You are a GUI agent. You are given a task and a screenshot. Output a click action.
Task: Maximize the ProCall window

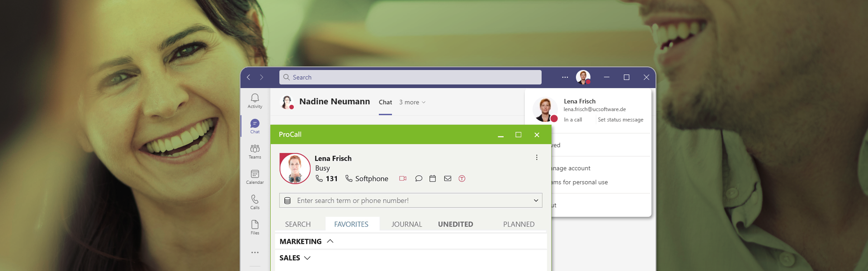coord(519,135)
